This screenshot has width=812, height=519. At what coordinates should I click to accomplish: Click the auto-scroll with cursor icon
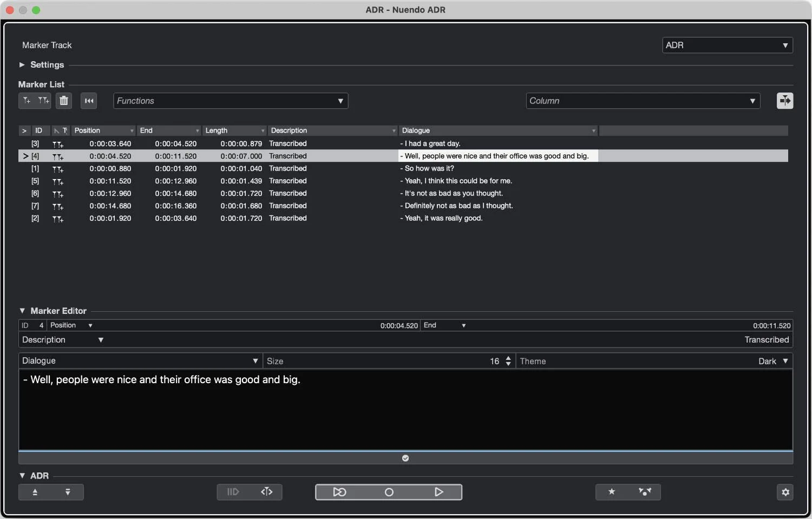(x=89, y=101)
